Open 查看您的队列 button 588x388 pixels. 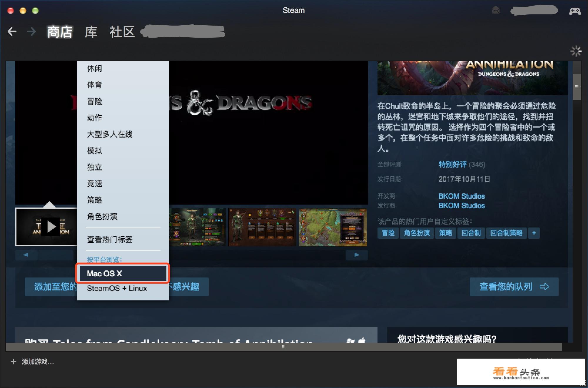[x=514, y=287]
